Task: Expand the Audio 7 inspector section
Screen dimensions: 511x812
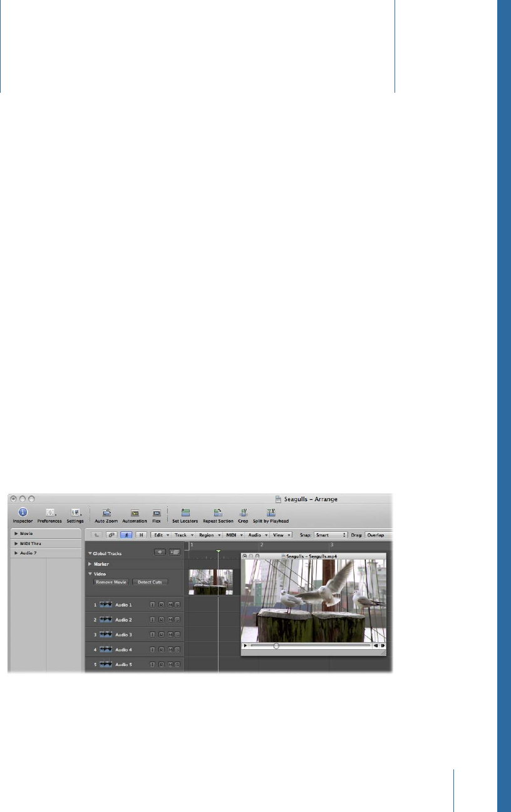Action: [x=17, y=553]
